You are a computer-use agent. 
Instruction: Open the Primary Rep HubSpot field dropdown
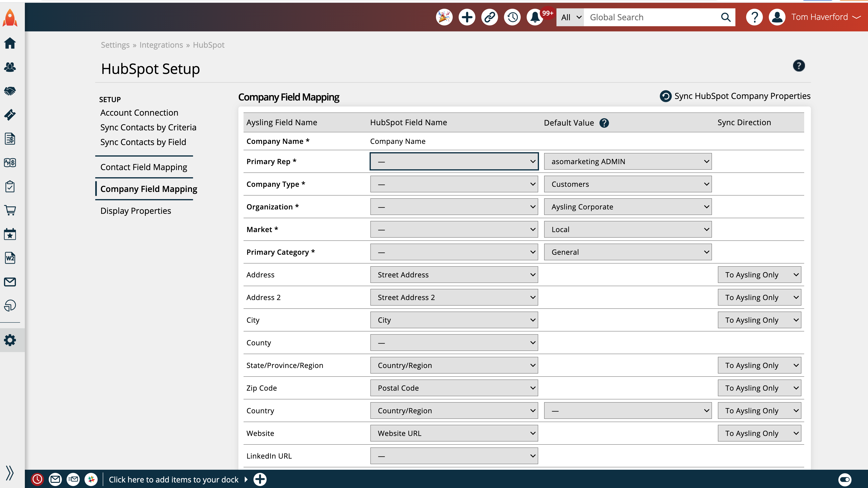coord(454,161)
